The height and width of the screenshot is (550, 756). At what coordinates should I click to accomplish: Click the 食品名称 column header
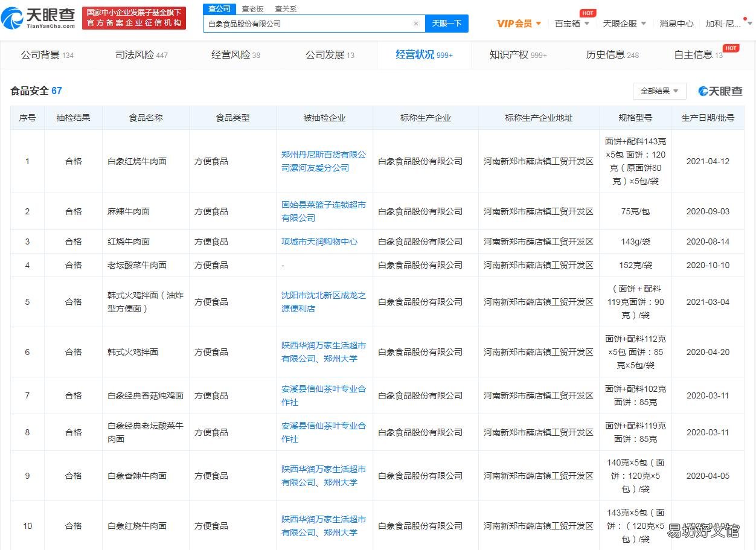click(146, 118)
